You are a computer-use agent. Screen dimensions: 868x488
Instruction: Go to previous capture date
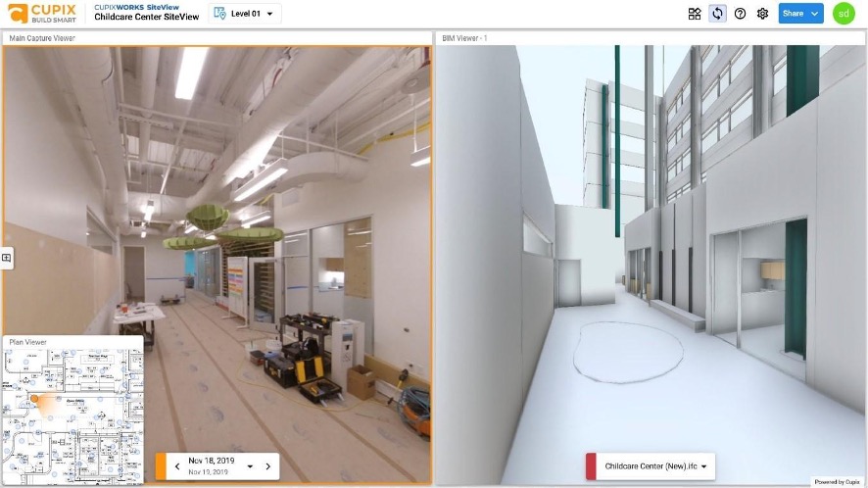point(174,466)
